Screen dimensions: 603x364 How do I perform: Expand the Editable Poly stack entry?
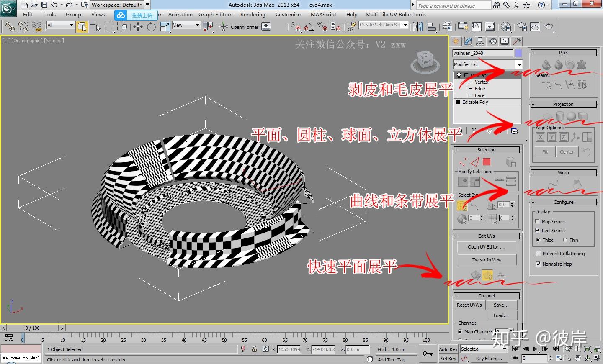coord(458,102)
